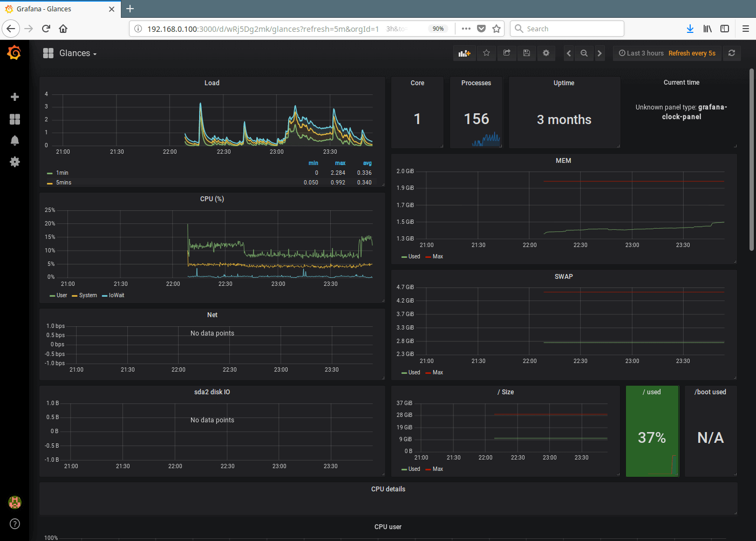The width and height of the screenshot is (756, 541).
Task: Expand the Glances dashboard dropdown
Action: [78, 53]
